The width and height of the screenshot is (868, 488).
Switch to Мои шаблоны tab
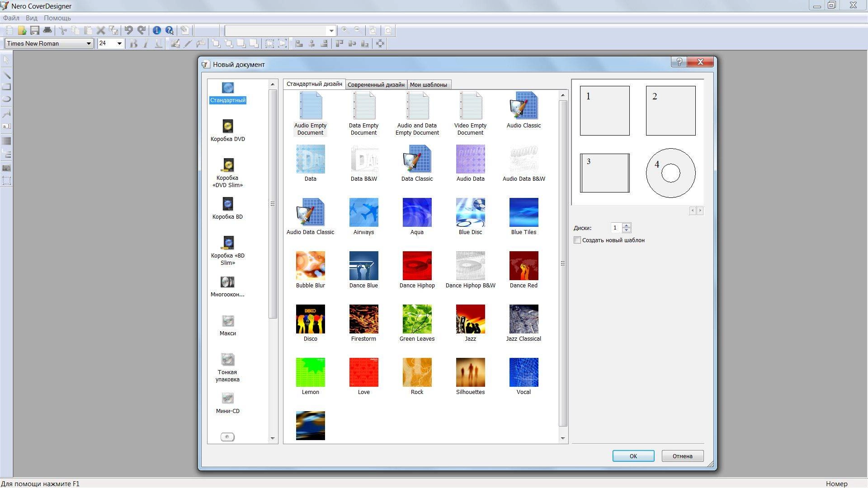[428, 84]
